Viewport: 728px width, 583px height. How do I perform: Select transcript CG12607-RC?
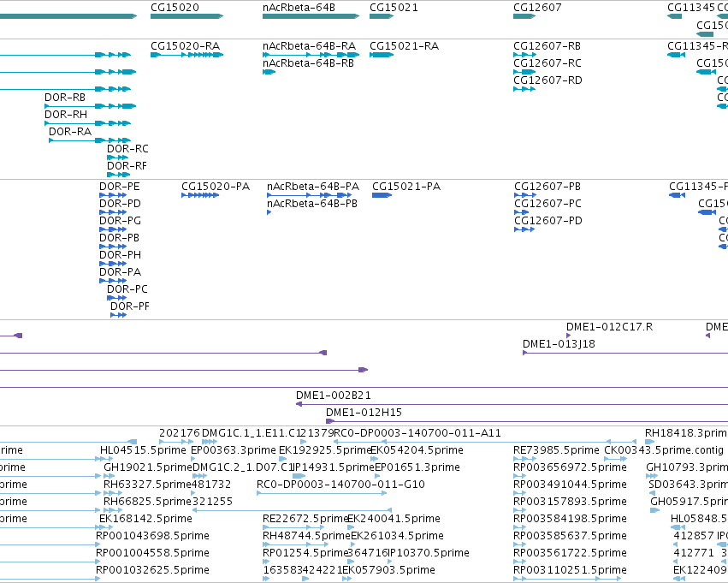524,72
